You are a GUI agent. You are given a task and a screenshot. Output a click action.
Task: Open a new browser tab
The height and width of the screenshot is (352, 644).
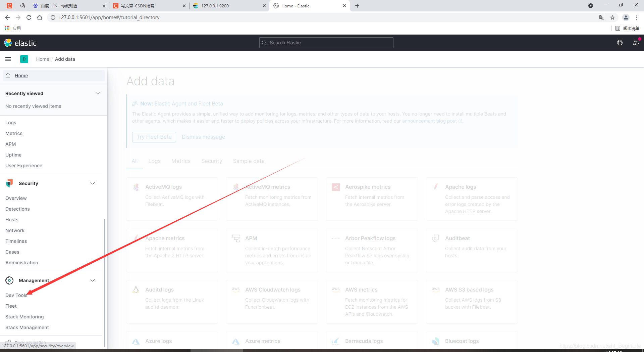(x=357, y=6)
